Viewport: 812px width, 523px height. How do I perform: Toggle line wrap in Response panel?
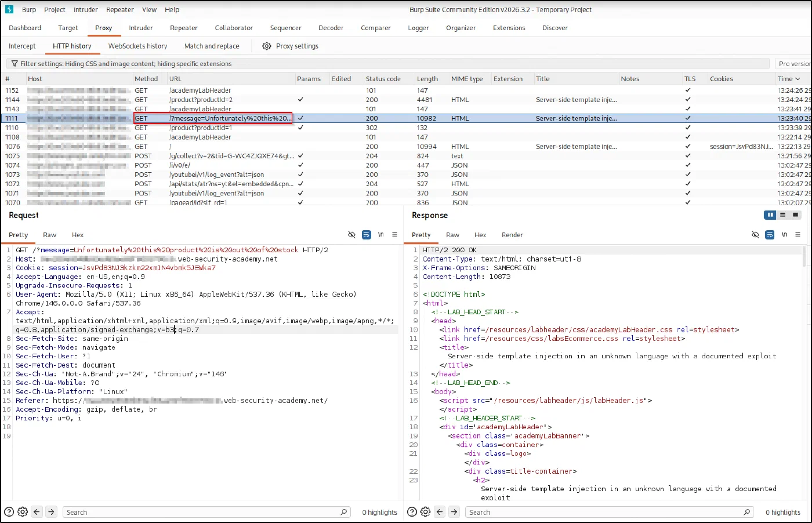coord(770,235)
